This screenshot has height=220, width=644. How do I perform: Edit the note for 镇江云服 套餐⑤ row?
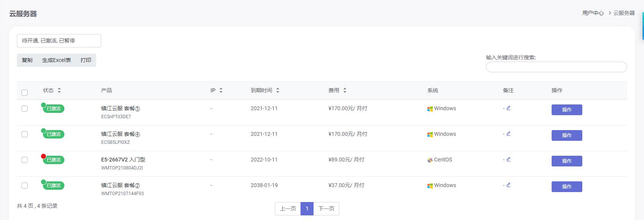[508, 108]
